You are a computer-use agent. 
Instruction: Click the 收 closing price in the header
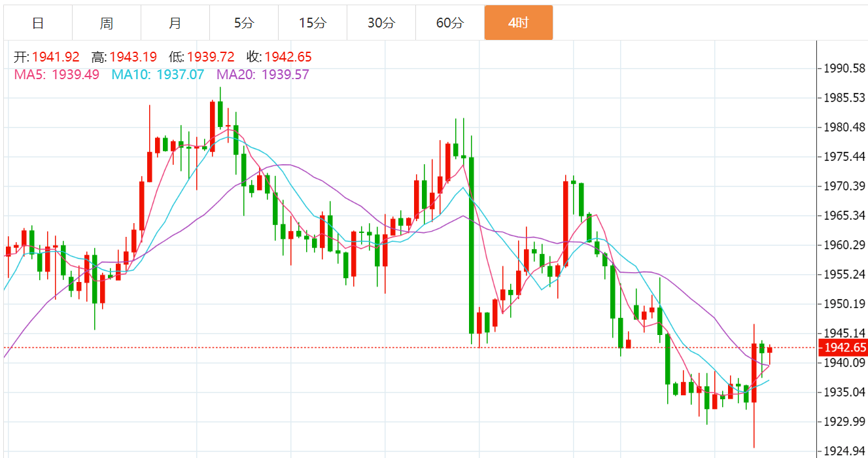[288, 58]
